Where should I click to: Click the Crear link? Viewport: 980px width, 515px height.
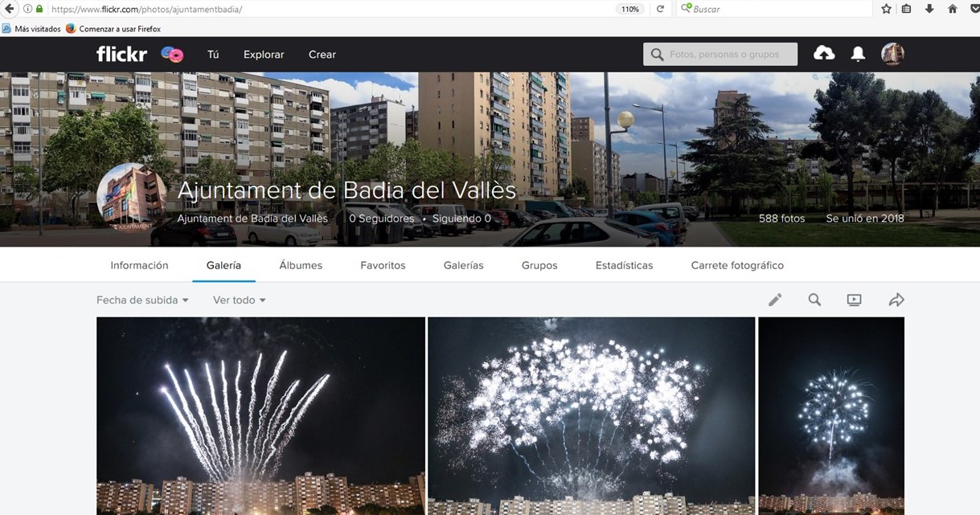[322, 55]
